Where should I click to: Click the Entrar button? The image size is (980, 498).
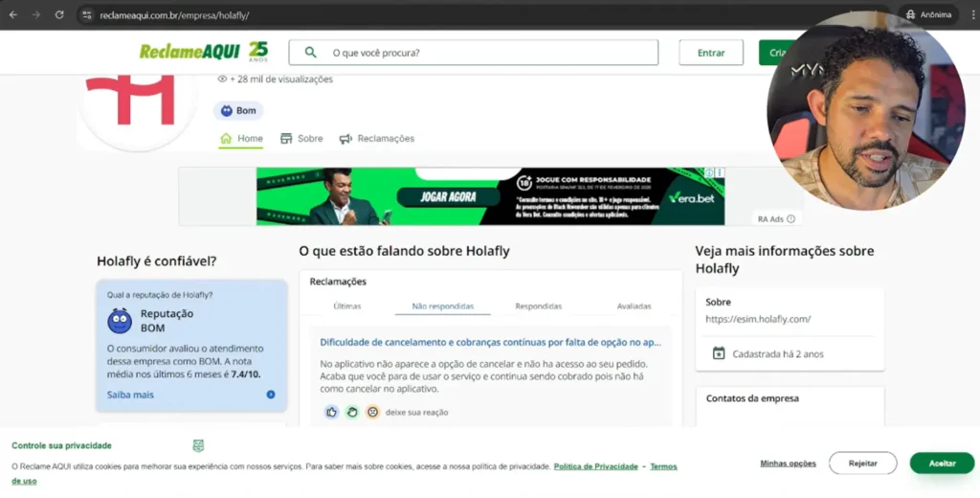pyautogui.click(x=711, y=53)
